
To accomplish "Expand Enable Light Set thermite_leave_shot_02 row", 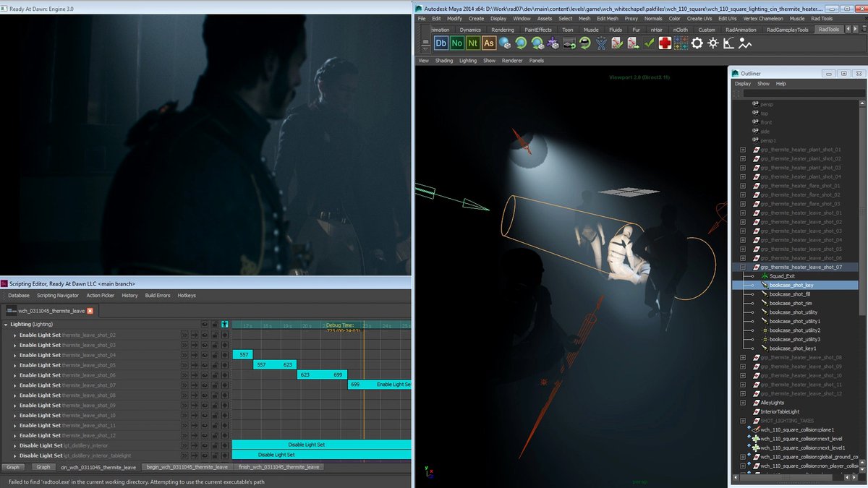I will point(15,335).
